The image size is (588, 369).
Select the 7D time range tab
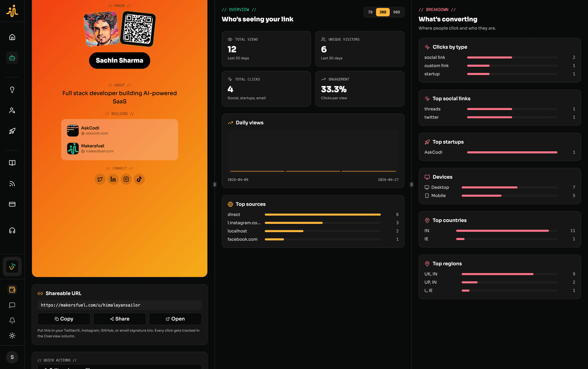[x=370, y=12]
